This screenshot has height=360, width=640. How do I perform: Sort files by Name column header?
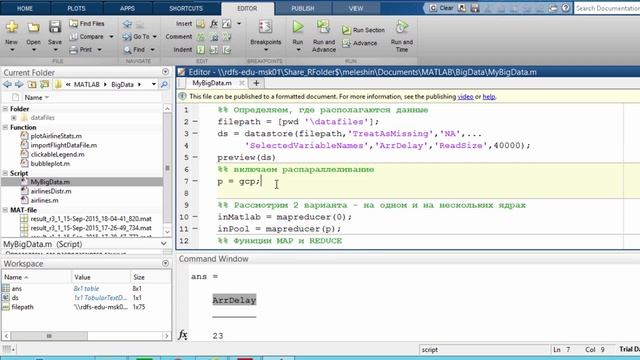click(37, 97)
